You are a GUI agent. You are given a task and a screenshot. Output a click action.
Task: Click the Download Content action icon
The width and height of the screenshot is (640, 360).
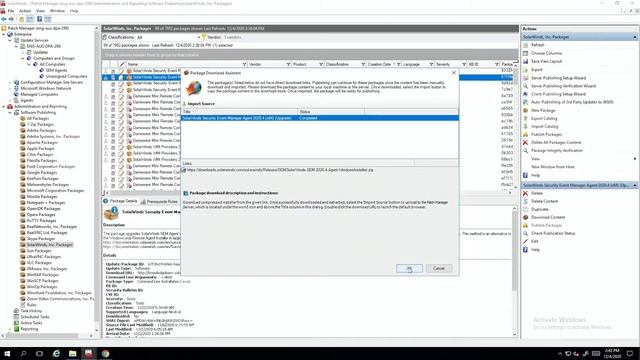526,218
